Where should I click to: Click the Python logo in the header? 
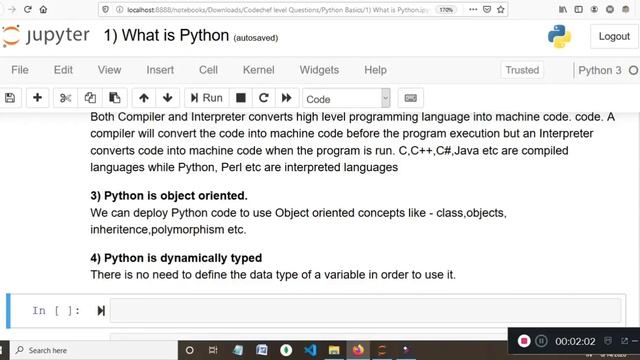tap(559, 36)
